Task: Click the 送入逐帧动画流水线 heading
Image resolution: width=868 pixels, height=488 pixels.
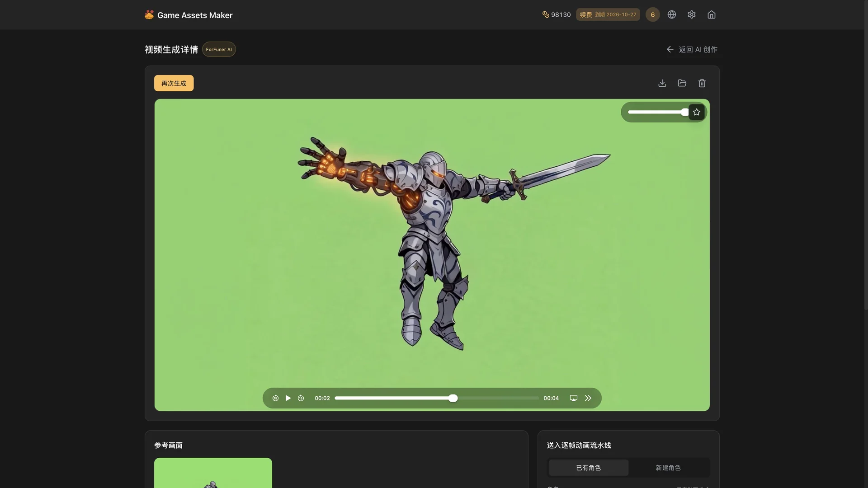Action: [x=579, y=445]
